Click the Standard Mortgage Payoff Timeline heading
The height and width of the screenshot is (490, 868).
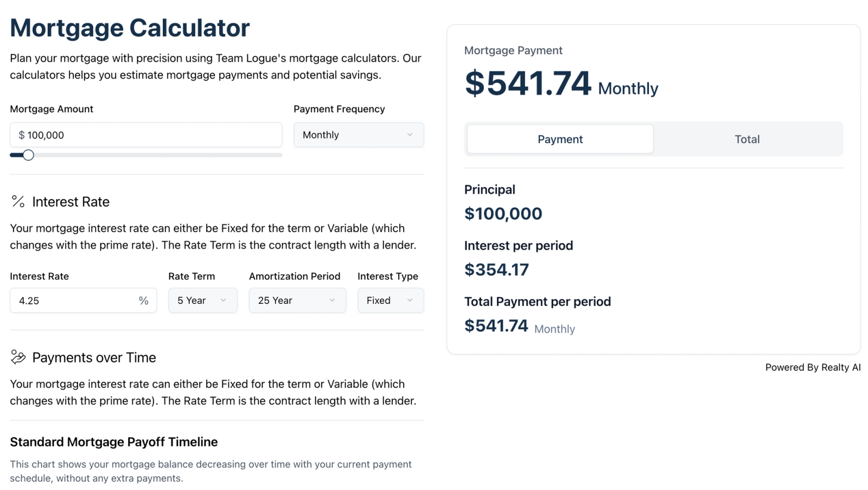coord(114,442)
